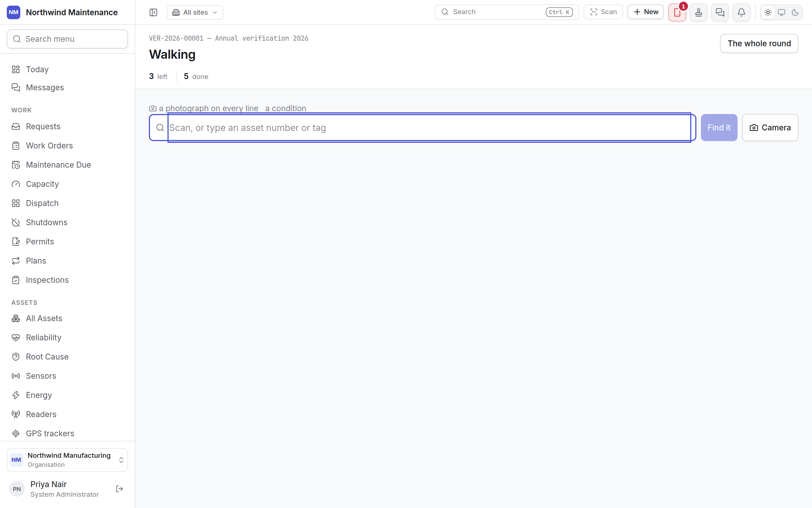This screenshot has height=508, width=812.
Task: Click the Search menu field
Action: (x=67, y=39)
